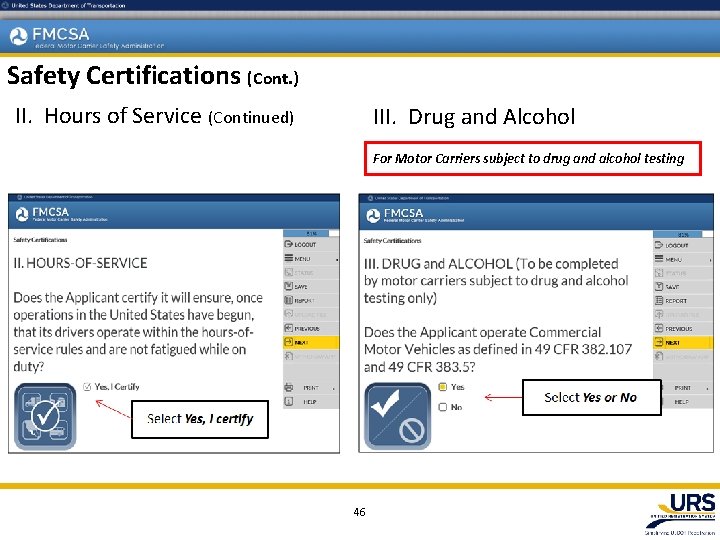Click Status icon in Drug and Alcohol panel
This screenshot has width=720, height=540.
[x=658, y=273]
